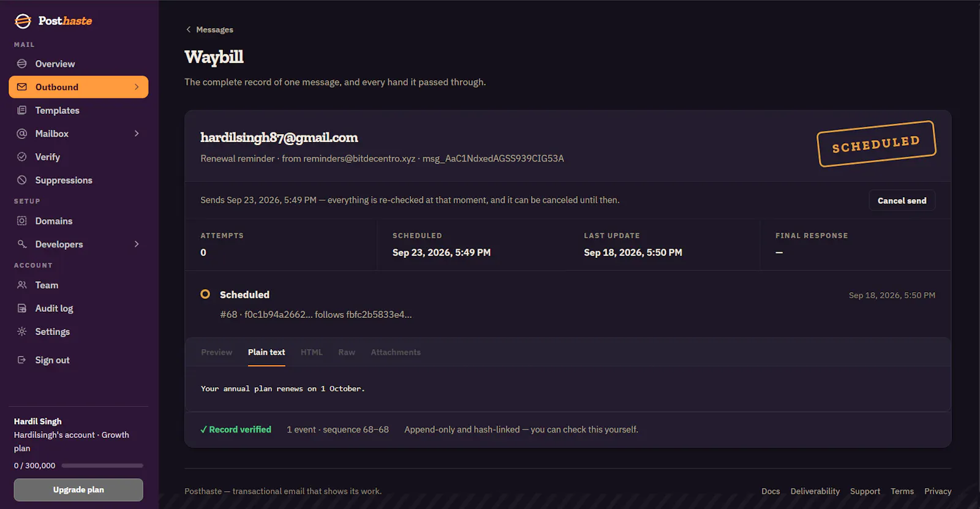980x509 pixels.
Task: Click the Scheduled event circle marker
Action: pyautogui.click(x=205, y=295)
